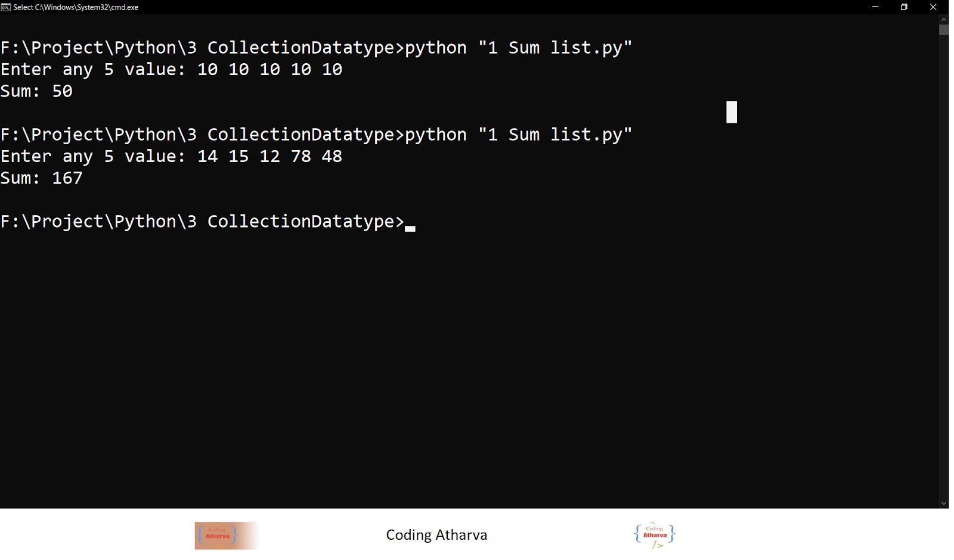This screenshot has width=954, height=560.
Task: Click the final CollectionDatatype prompt path
Action: tap(203, 221)
